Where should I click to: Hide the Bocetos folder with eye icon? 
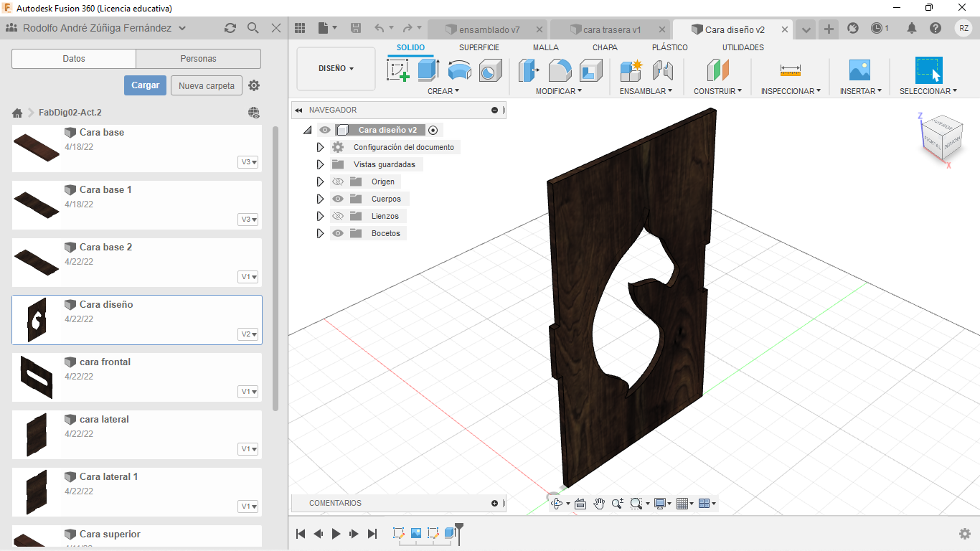(338, 233)
